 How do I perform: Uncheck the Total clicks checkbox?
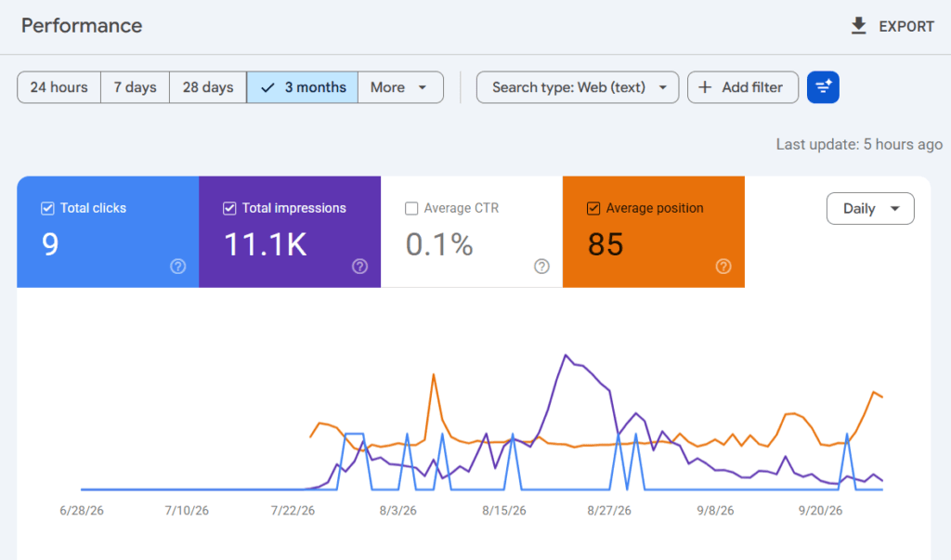(47, 209)
